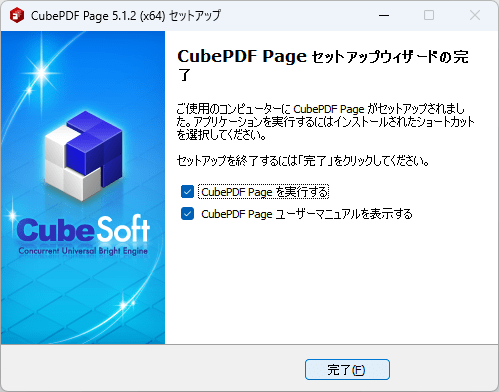Click the CubeSoft wordmark on the banner
This screenshot has width=499, height=392.
coord(83,229)
